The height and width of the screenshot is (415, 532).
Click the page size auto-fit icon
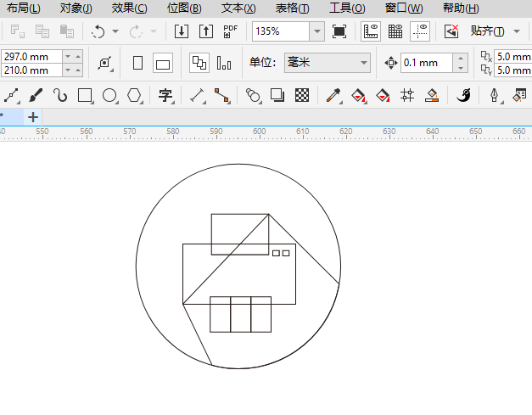[x=105, y=63]
